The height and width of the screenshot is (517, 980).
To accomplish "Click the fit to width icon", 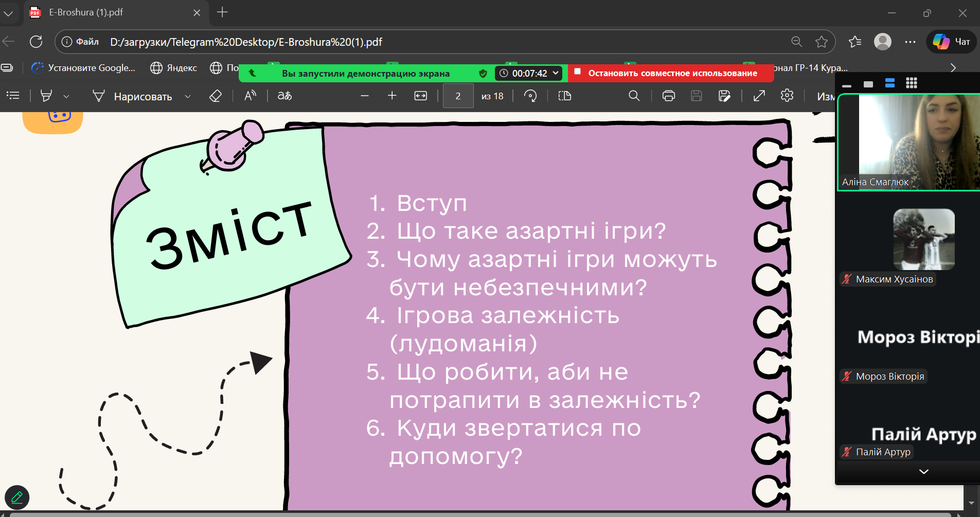I will click(x=421, y=96).
